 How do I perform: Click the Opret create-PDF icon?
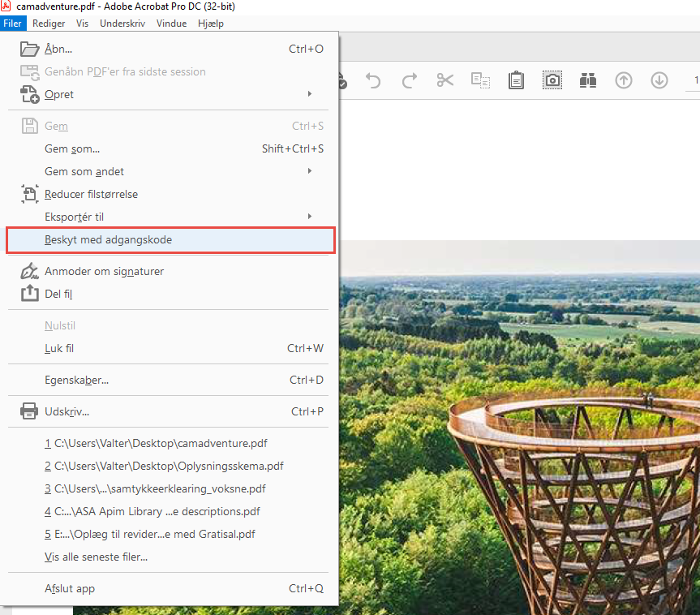[x=29, y=94]
